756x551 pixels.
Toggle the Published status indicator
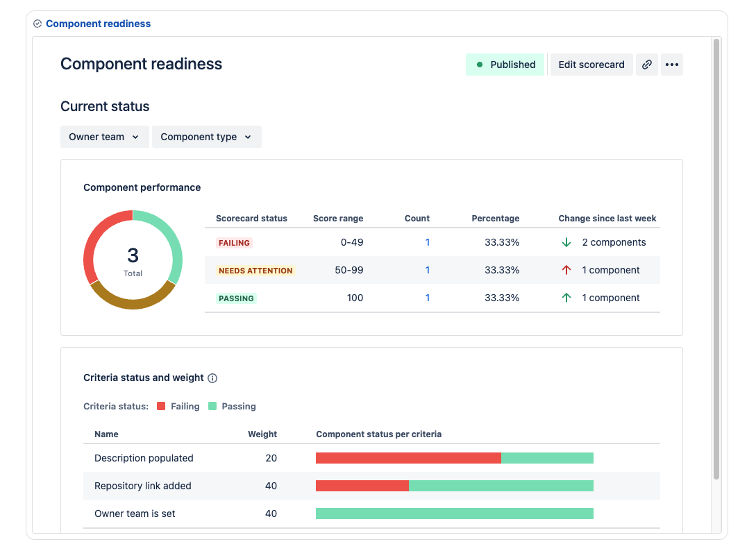click(x=505, y=64)
